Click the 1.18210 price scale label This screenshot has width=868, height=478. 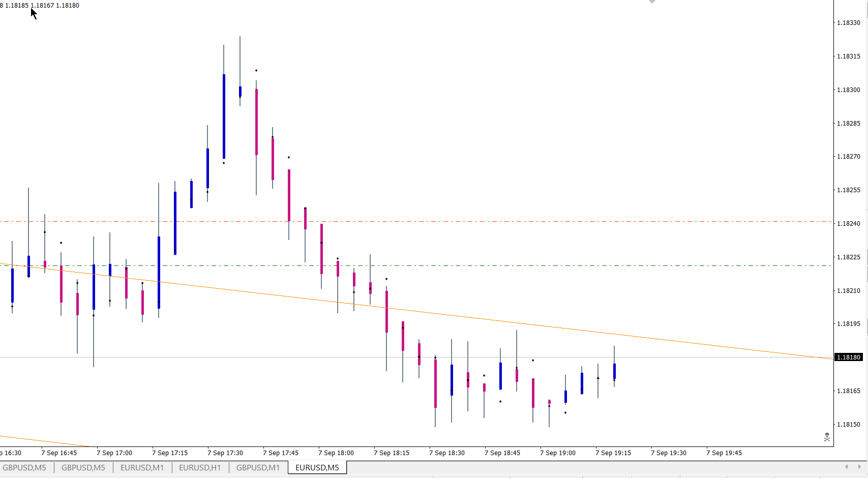pos(849,291)
